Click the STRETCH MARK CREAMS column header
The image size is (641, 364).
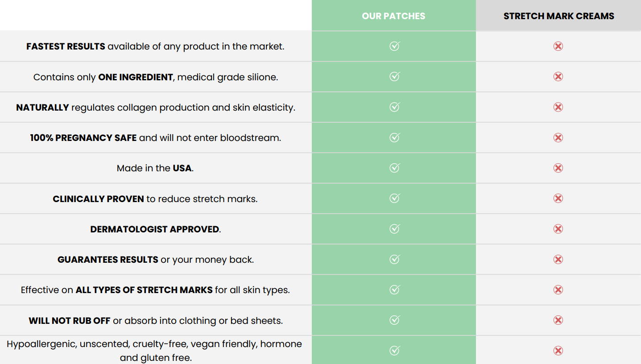coord(559,16)
